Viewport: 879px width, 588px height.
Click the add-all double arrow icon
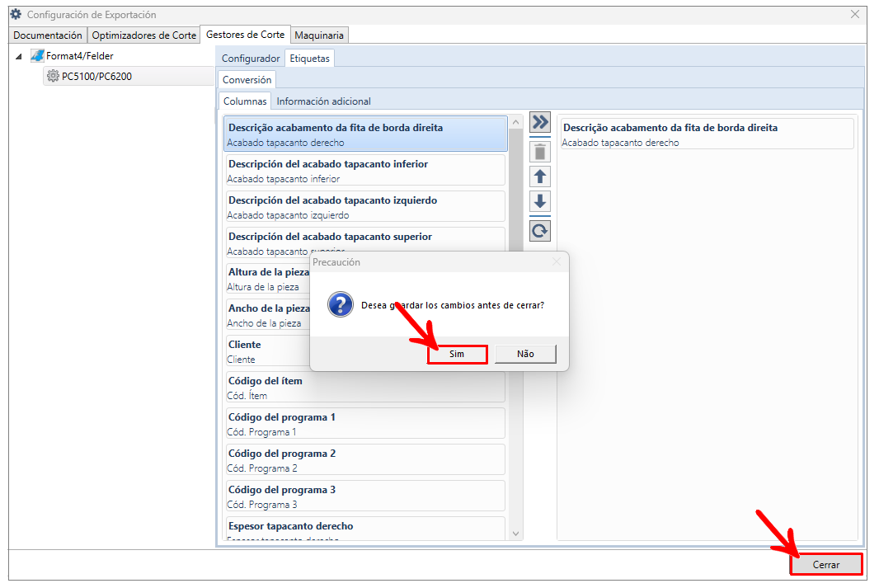click(540, 122)
